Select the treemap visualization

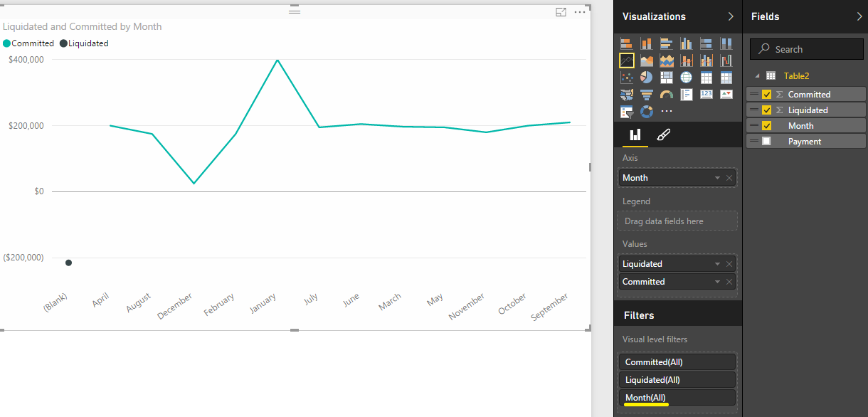[x=667, y=78]
